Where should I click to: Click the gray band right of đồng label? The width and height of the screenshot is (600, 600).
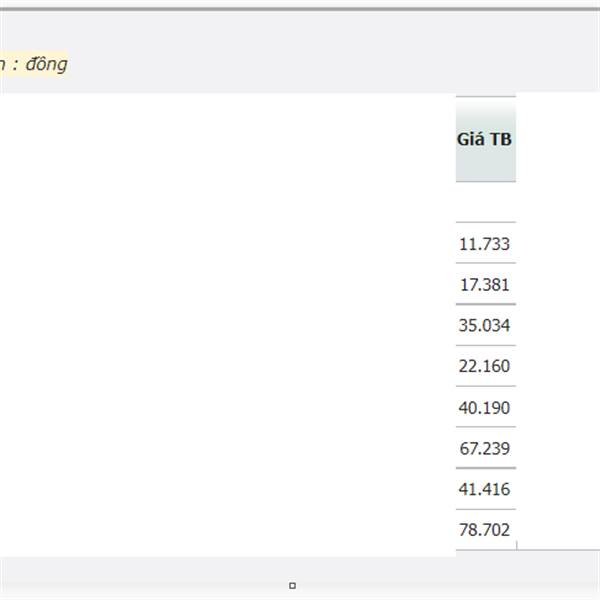coord(330,64)
